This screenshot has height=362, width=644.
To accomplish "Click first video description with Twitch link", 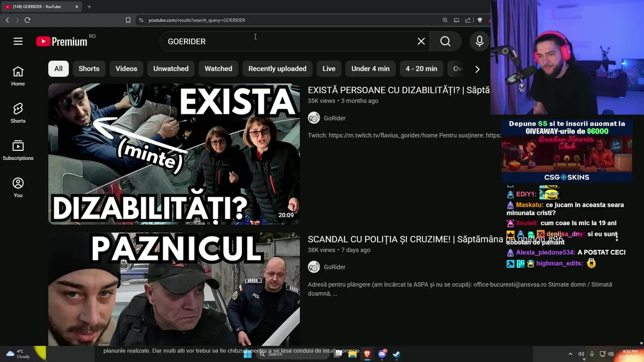I will click(x=405, y=135).
